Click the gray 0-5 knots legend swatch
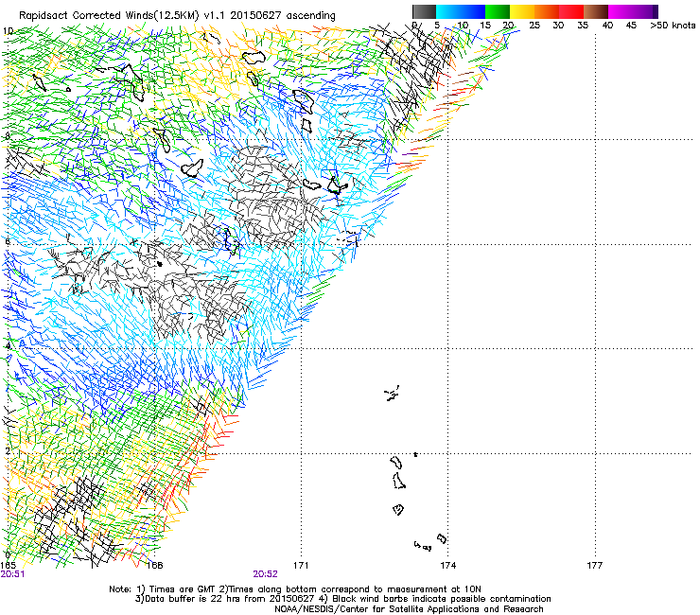The height and width of the screenshot is (615, 700). click(x=424, y=11)
